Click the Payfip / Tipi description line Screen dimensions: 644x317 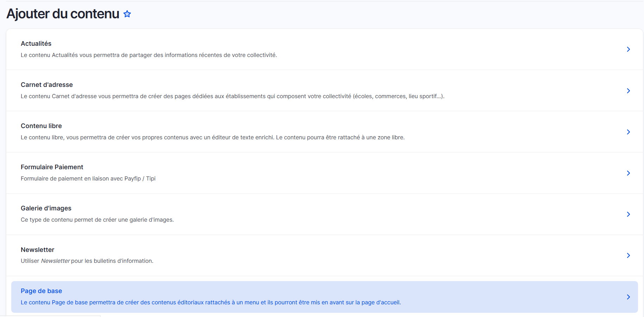[88, 179]
